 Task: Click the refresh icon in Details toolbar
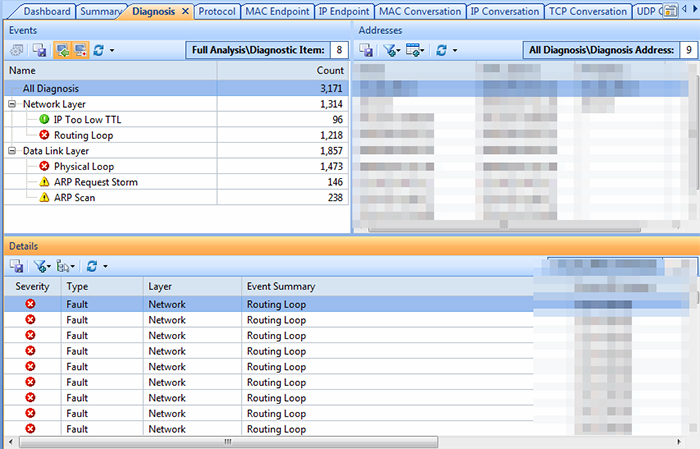91,267
